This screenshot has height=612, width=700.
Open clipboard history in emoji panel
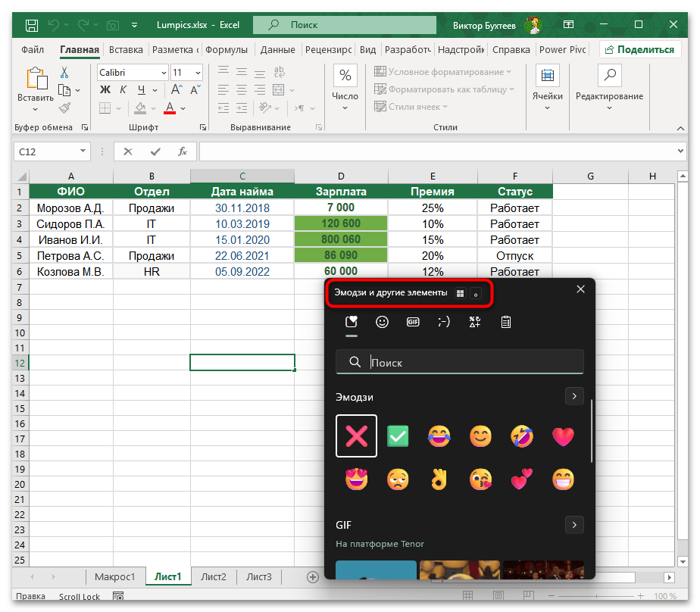tap(506, 322)
